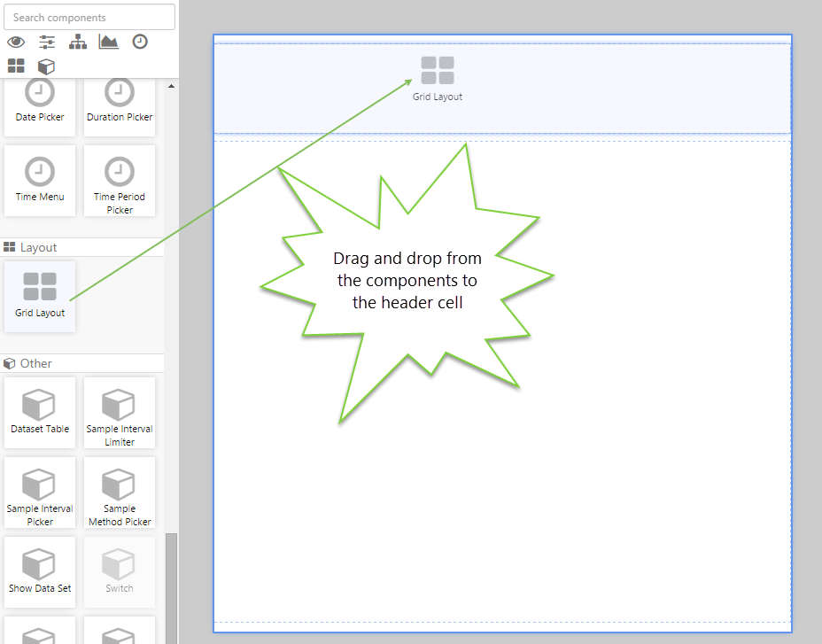822x644 pixels.
Task: Pick the Time Menu component
Action: coord(40,180)
